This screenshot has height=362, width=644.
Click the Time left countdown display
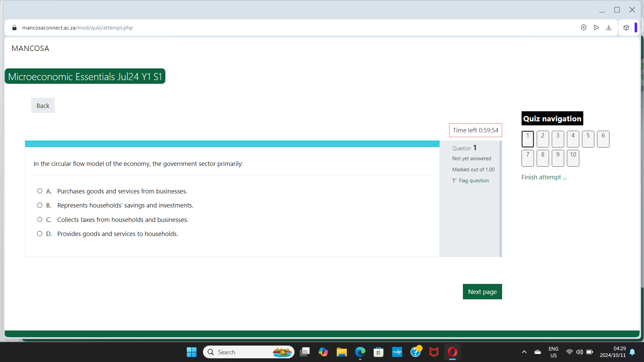[475, 130]
